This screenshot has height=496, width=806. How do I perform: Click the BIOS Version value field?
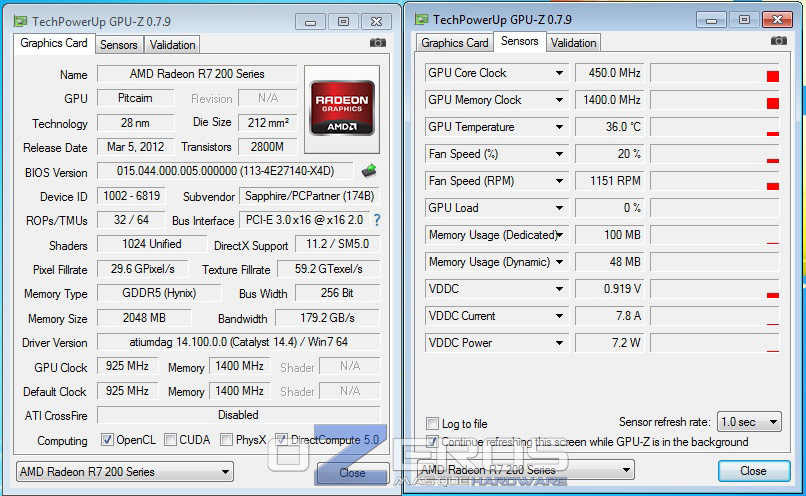coord(225,171)
